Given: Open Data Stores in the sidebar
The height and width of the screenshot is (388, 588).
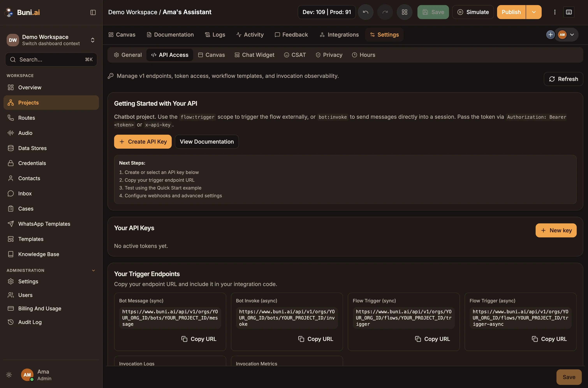Looking at the screenshot, I should coord(51,148).
